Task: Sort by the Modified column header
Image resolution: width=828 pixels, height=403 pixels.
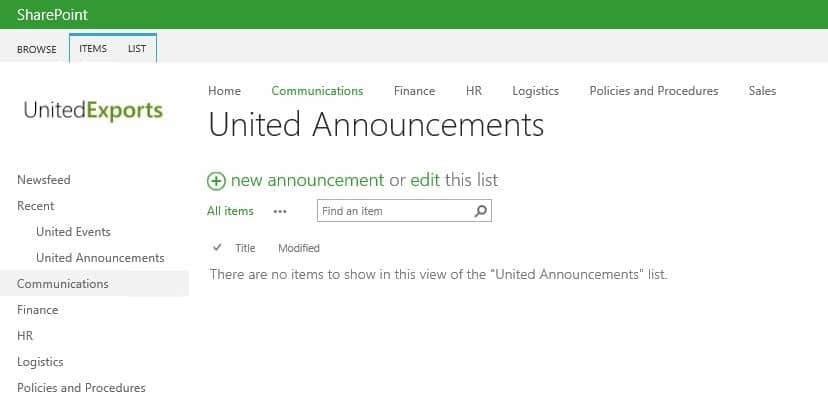Action: 299,248
